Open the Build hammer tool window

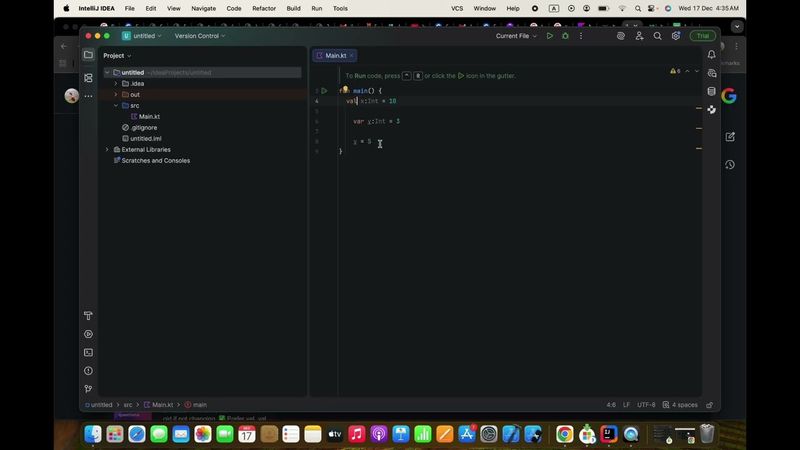88,316
